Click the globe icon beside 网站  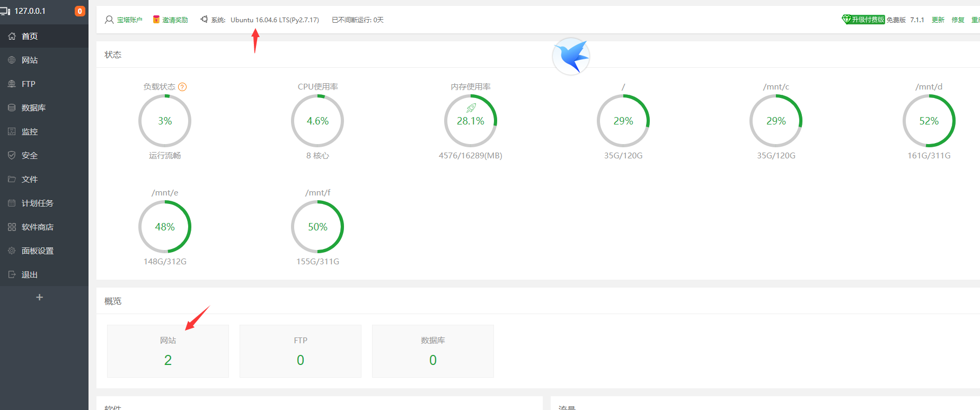tap(12, 60)
